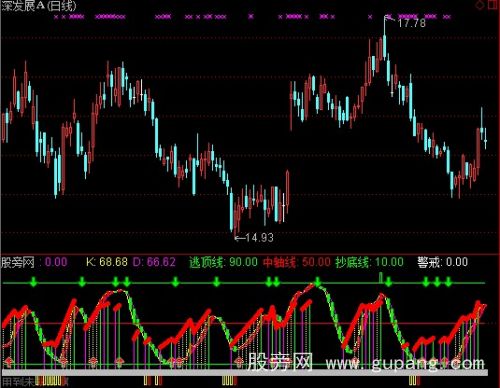Viewport: 500px width, 388px height.
Task: Click the gray horizontal scrollbar under indicator
Action: pyautogui.click(x=245, y=373)
